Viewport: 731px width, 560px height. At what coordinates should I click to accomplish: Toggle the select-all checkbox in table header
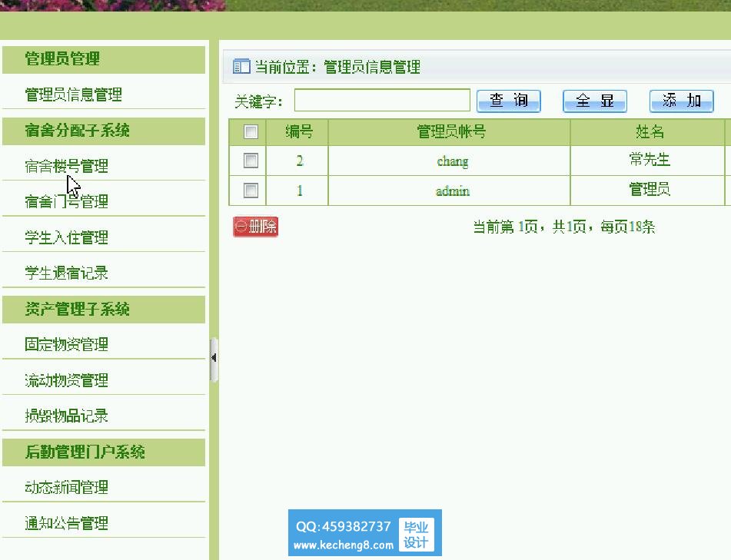tap(251, 132)
